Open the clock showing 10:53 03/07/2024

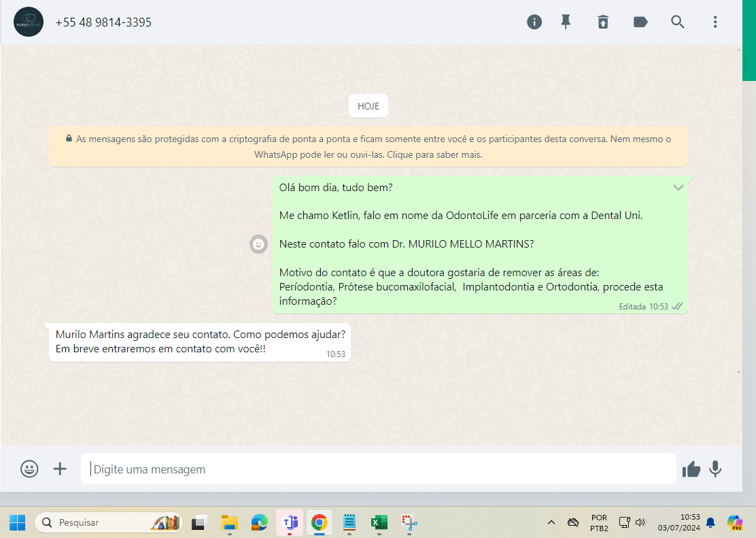point(679,522)
